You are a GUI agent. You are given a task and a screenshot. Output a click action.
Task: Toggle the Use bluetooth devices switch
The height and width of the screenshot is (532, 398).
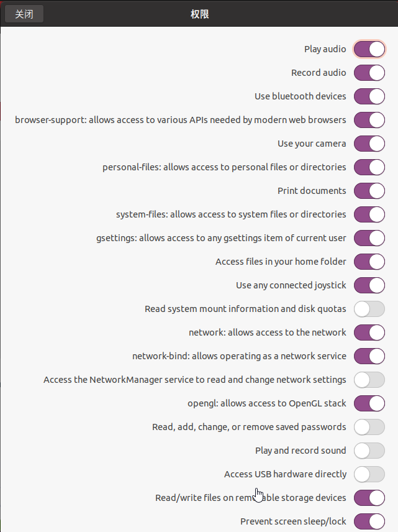point(369,96)
